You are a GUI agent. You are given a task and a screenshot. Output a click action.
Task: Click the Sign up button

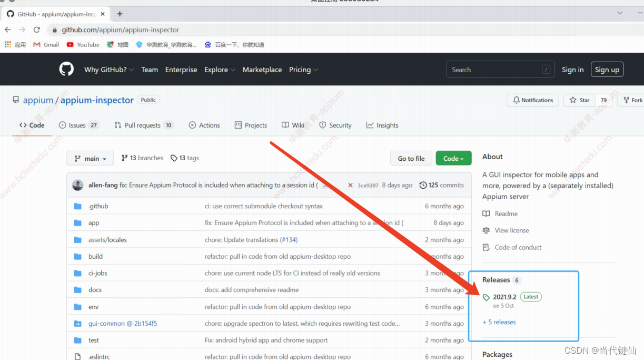pyautogui.click(x=607, y=70)
